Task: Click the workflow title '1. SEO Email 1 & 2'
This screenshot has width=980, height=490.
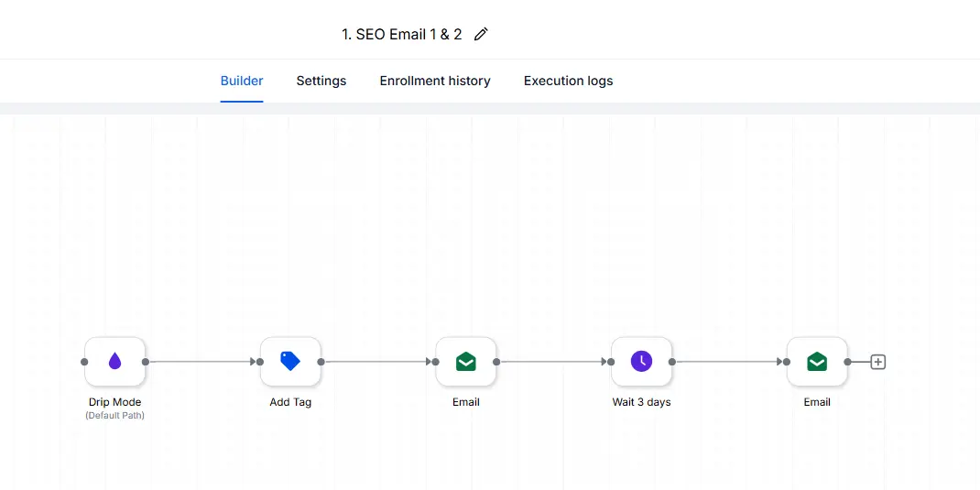Action: point(401,35)
